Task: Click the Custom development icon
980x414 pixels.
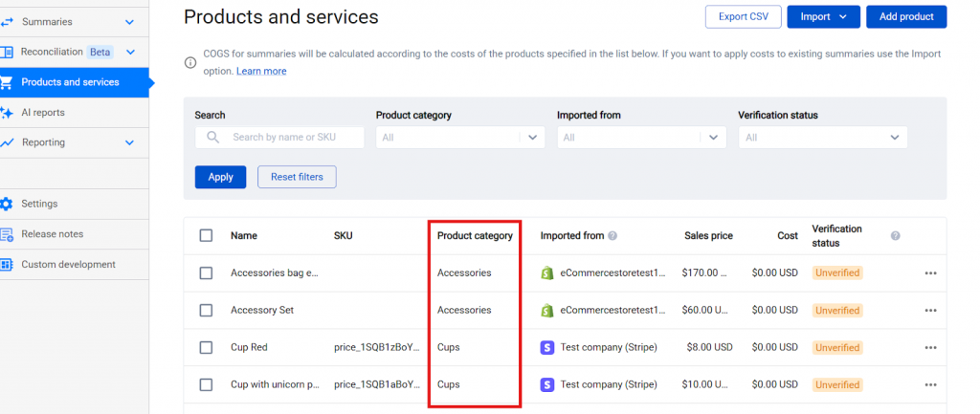Action: (7, 265)
